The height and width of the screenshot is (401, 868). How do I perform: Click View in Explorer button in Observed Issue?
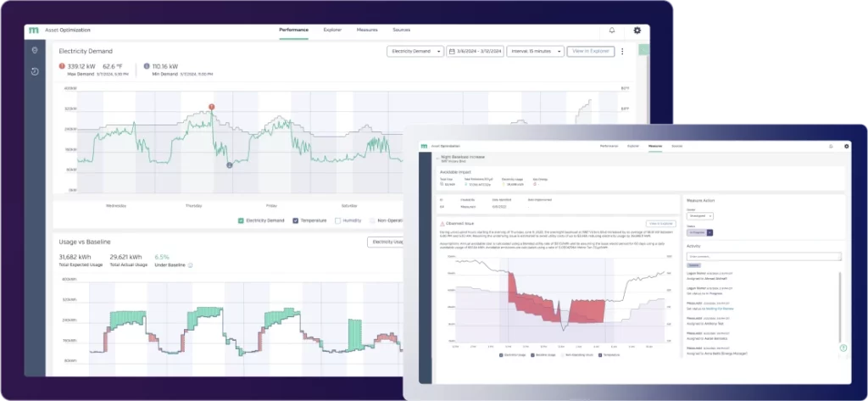[x=661, y=224]
